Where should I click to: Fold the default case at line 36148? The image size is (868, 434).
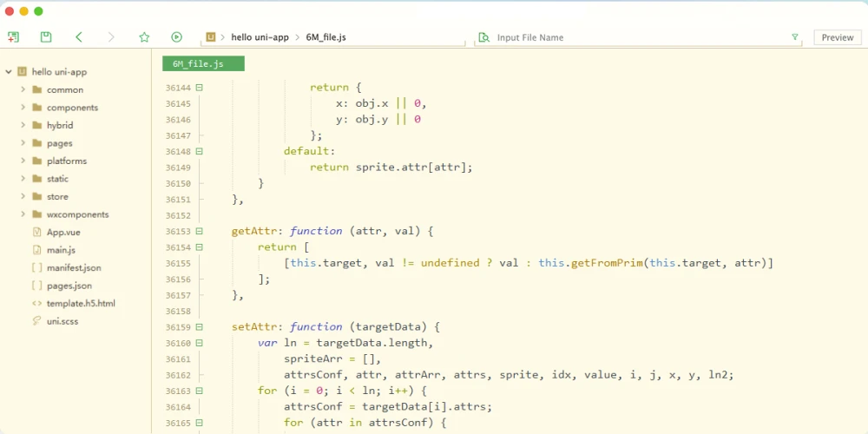(200, 151)
